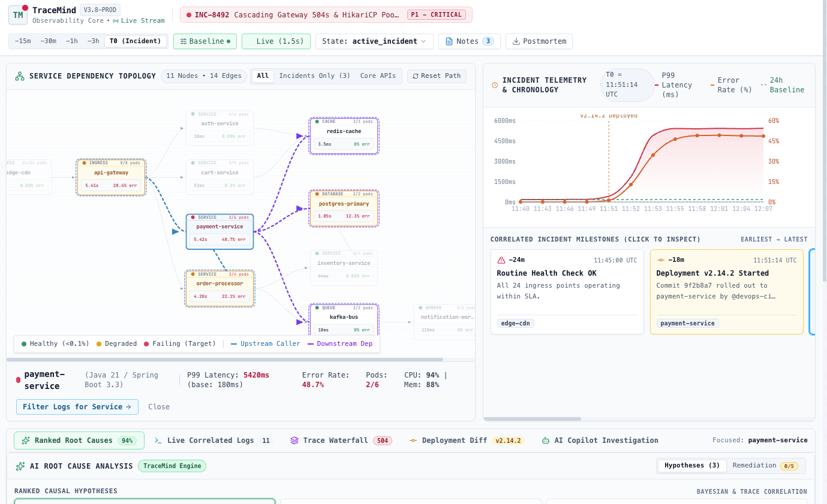827x504 pixels.
Task: Open Routine Health Check OK milestone card
Action: 567,292
